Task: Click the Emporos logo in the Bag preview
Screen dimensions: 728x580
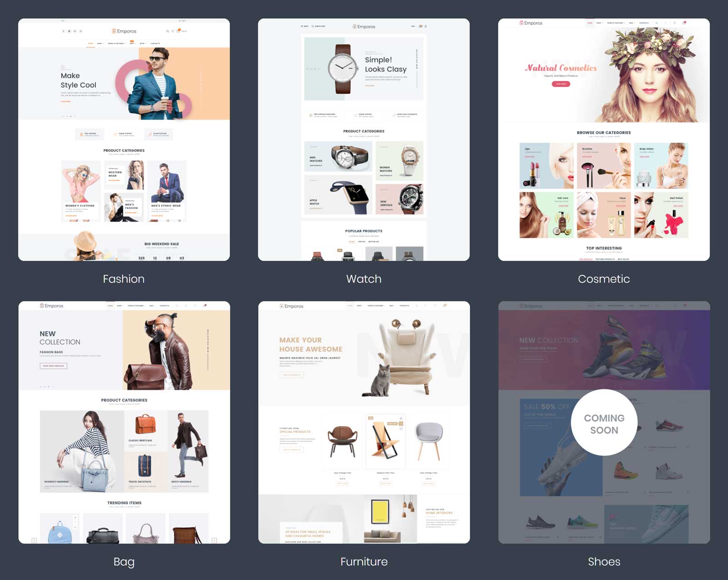Action: click(51, 306)
